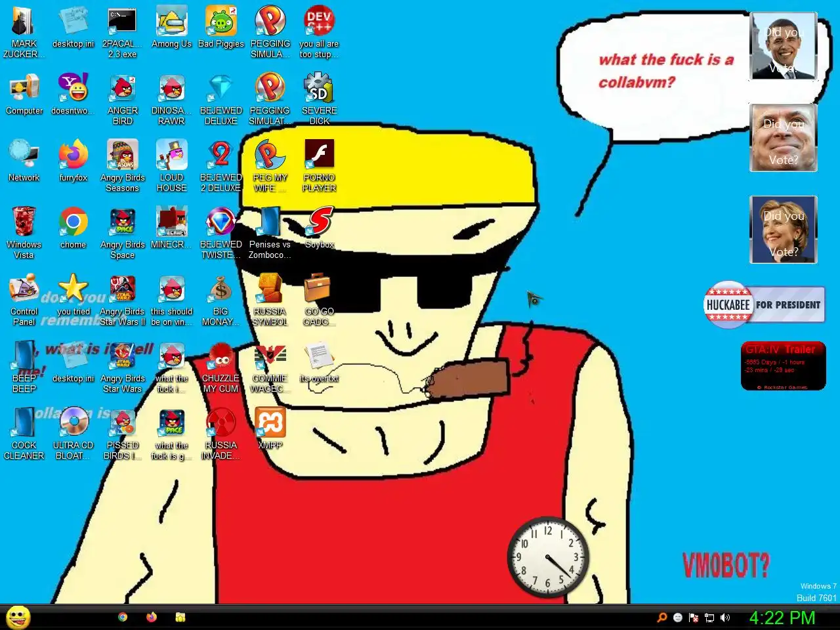Select the LOUD HOUSE icon

(x=171, y=165)
